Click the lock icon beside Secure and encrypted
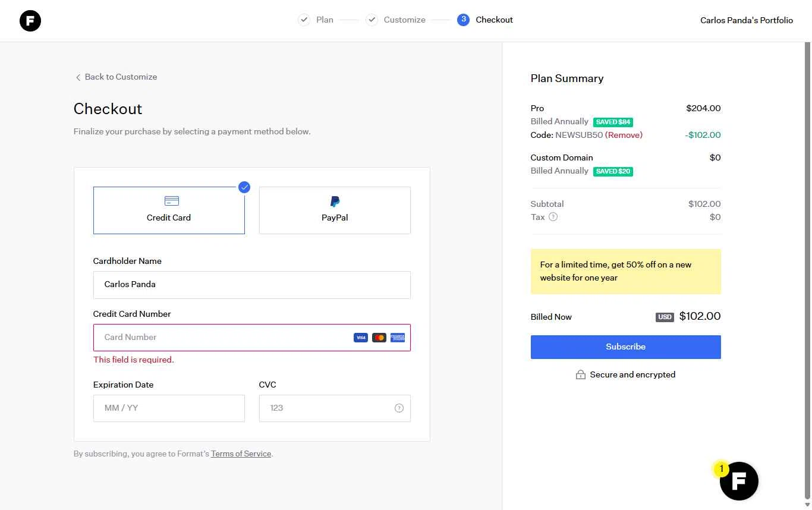Viewport: 812px width, 510px height. [581, 374]
